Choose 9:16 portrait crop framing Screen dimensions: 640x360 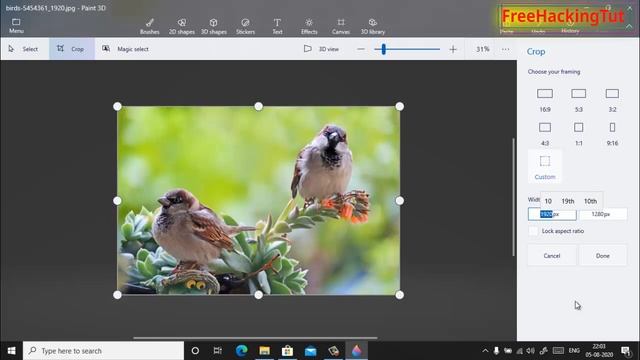tap(612, 134)
